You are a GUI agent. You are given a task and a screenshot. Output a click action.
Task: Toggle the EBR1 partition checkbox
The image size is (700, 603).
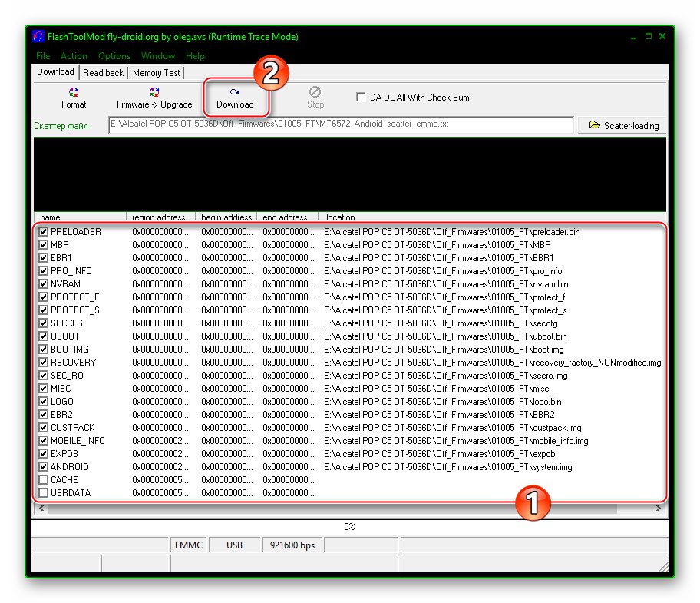43,258
